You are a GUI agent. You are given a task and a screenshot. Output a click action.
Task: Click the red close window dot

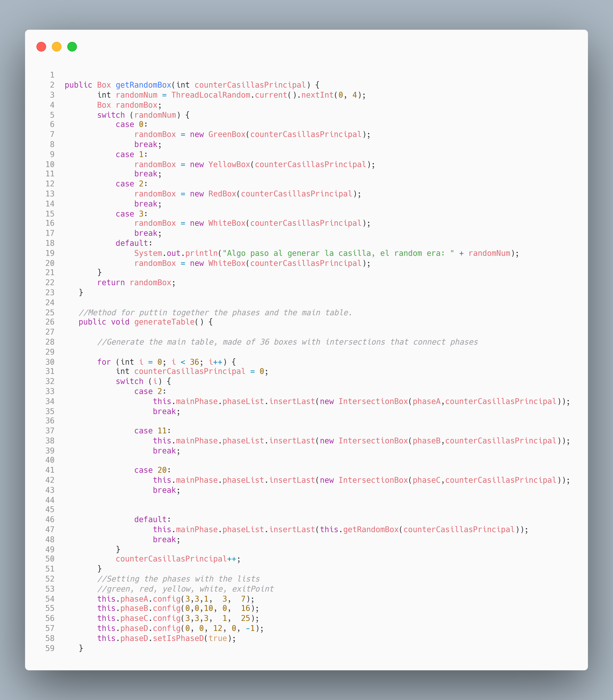(41, 46)
